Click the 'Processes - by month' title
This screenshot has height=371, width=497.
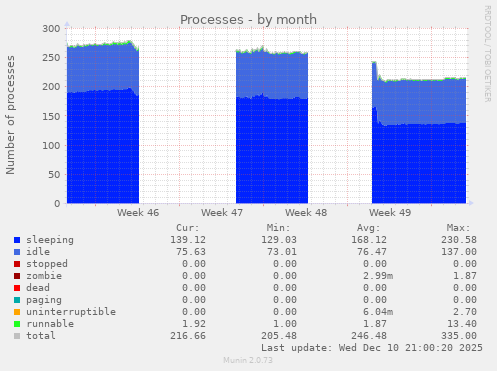(248, 20)
